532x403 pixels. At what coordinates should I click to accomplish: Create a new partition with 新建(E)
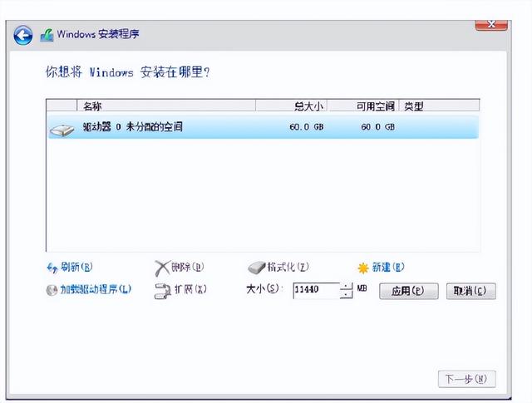pyautogui.click(x=388, y=268)
